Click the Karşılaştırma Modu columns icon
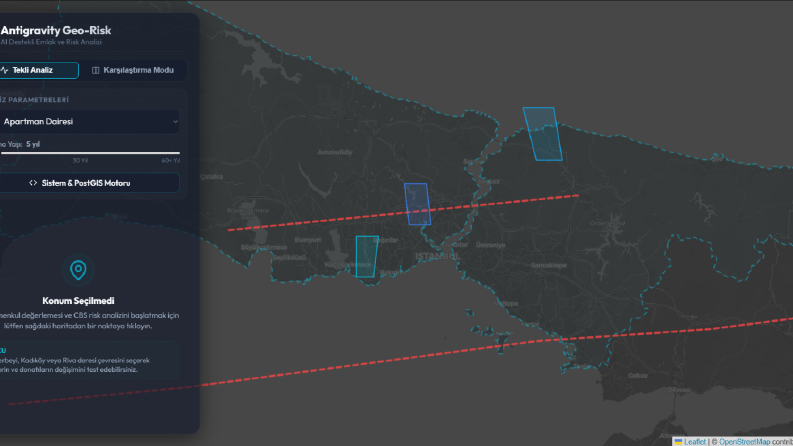The height and width of the screenshot is (446, 793). click(x=96, y=70)
